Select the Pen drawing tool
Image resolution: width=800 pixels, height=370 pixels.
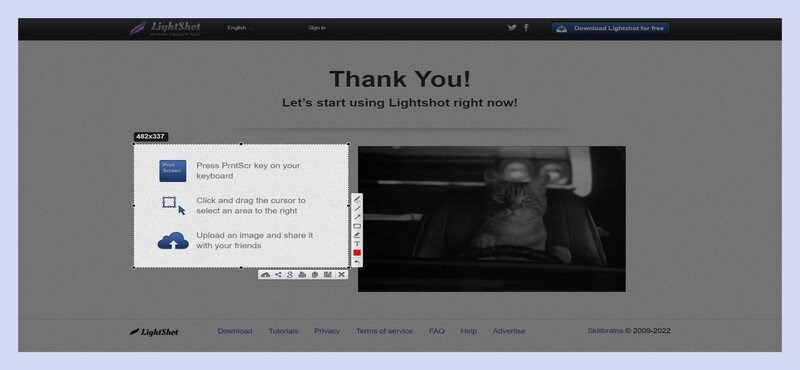pyautogui.click(x=357, y=199)
